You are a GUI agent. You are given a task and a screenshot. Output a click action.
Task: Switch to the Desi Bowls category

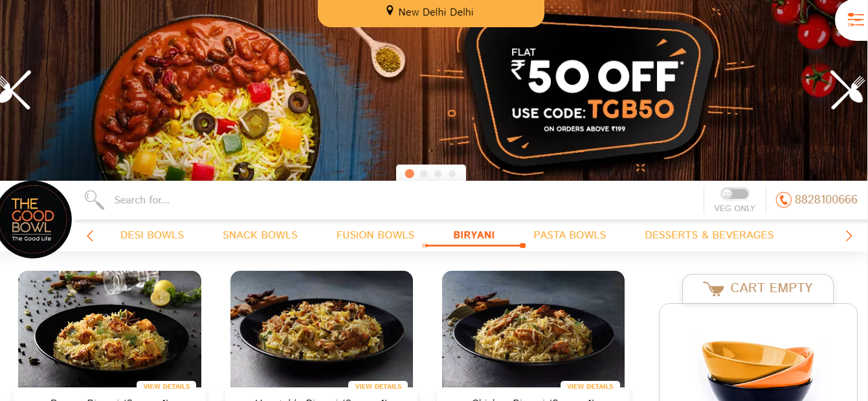point(152,235)
